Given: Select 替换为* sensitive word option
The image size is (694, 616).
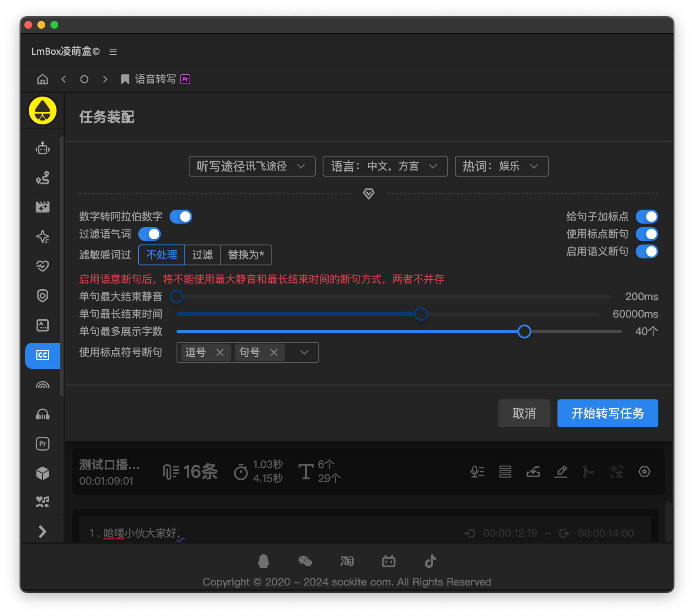Looking at the screenshot, I should [246, 255].
